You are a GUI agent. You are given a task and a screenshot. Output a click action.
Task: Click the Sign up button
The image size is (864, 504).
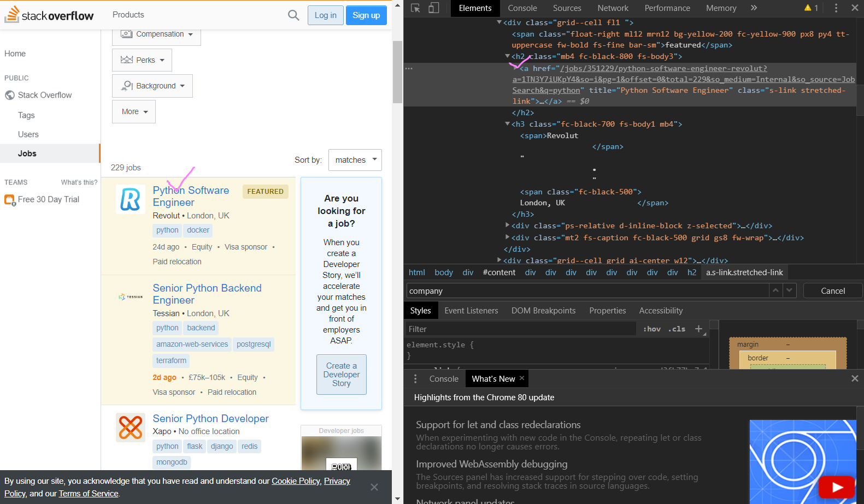tap(366, 15)
